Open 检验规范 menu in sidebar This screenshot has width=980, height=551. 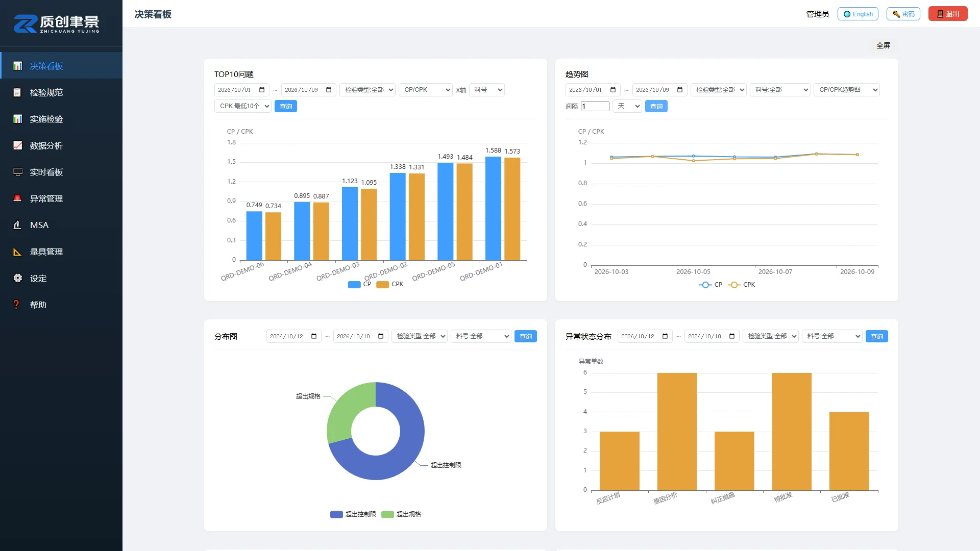pyautogui.click(x=61, y=92)
